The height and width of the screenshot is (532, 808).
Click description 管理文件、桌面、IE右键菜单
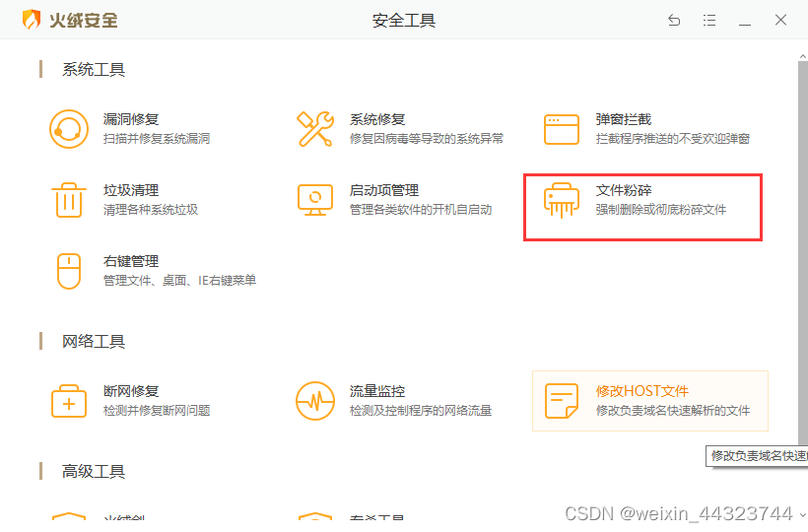179,281
